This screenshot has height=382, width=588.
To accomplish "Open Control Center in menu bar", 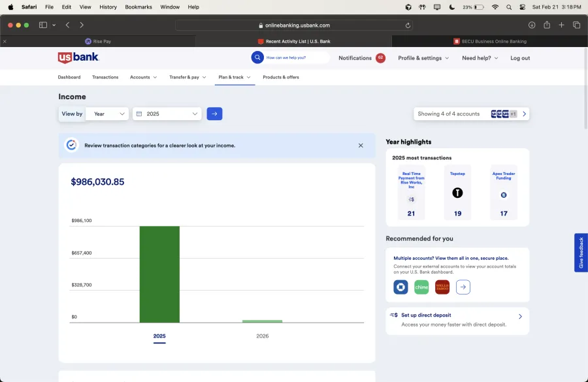I will 523,7.
